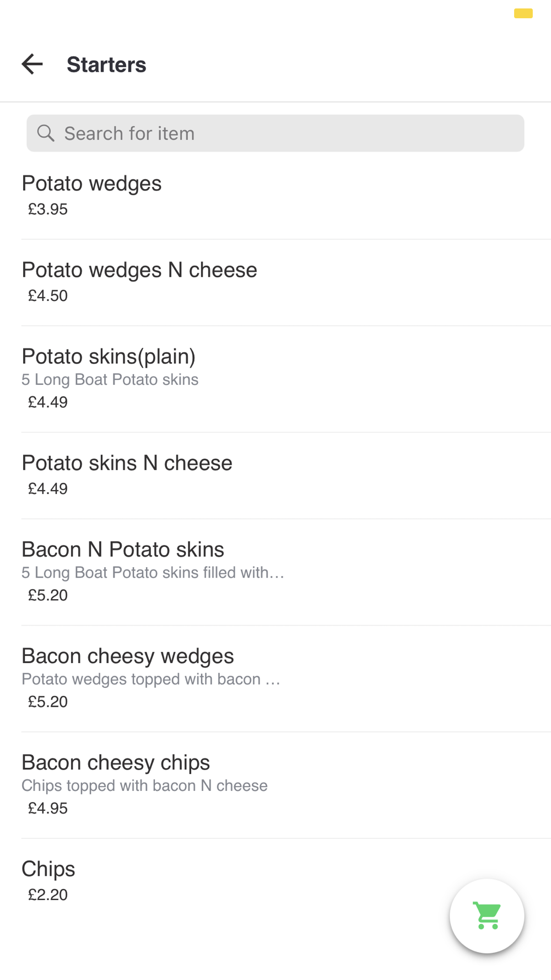Tap "5 Long Boat Potato skins" description
Screen dimensions: 551x980
[x=110, y=380]
